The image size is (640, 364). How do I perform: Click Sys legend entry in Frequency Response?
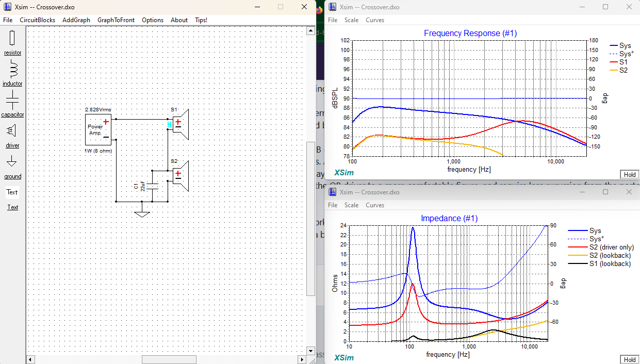[x=620, y=46]
